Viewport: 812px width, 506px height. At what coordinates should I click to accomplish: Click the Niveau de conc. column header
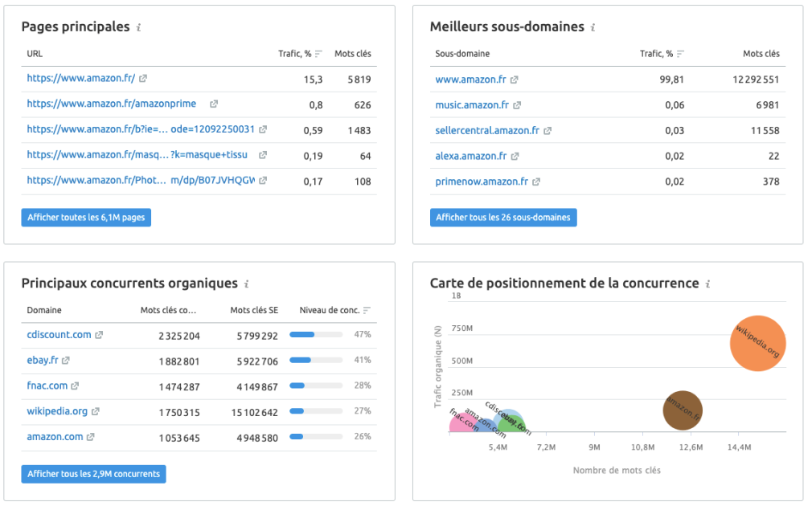[330, 311]
